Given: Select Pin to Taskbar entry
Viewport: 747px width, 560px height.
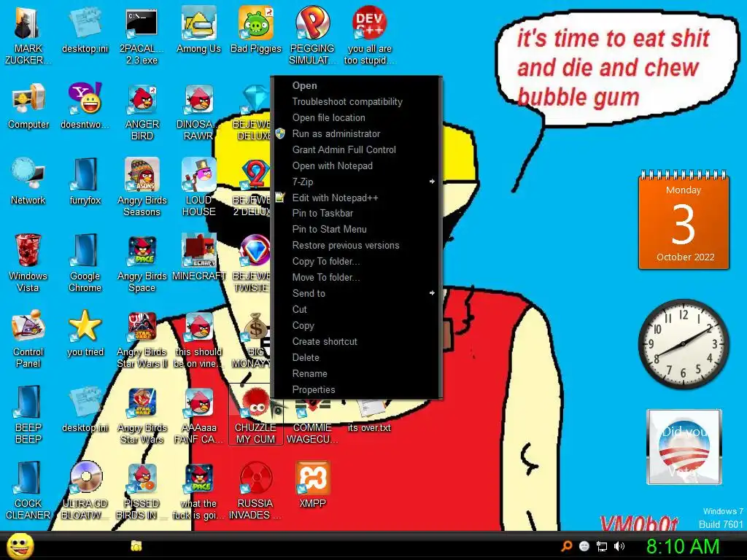Looking at the screenshot, I should click(356, 214).
